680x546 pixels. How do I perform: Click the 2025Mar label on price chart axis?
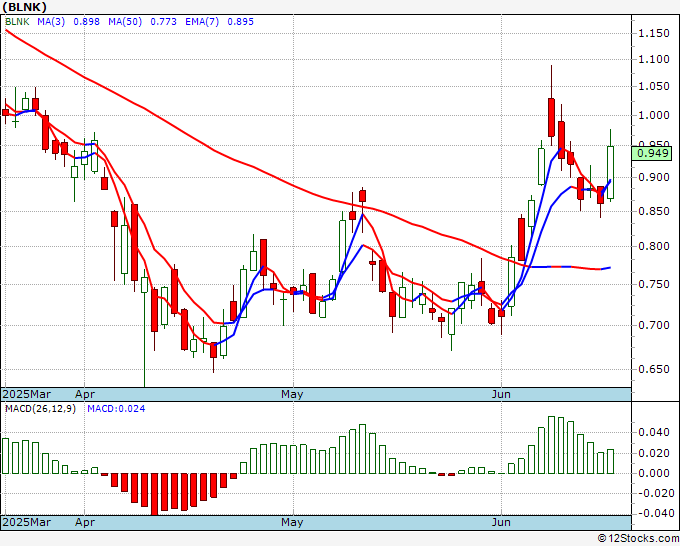pos(26,394)
